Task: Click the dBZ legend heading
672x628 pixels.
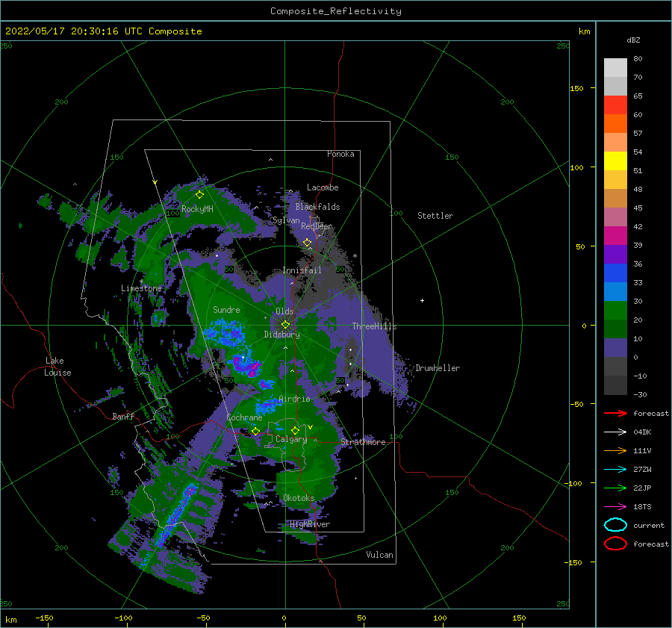Action: point(633,40)
